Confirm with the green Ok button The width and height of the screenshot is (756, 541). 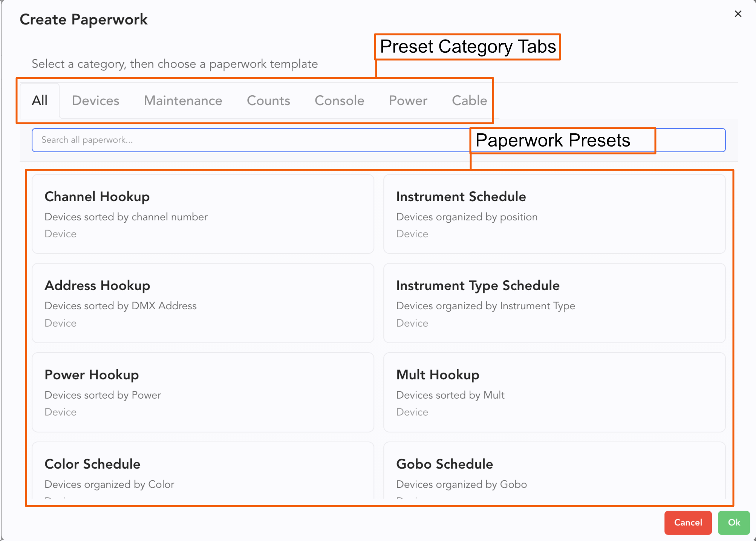pyautogui.click(x=733, y=523)
